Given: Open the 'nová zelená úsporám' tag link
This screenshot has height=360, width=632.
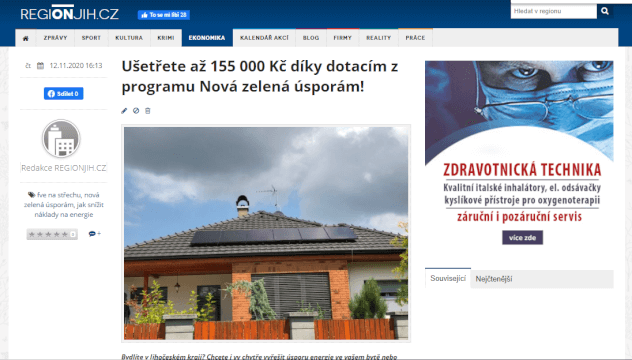Looking at the screenshot, I should tap(61, 200).
